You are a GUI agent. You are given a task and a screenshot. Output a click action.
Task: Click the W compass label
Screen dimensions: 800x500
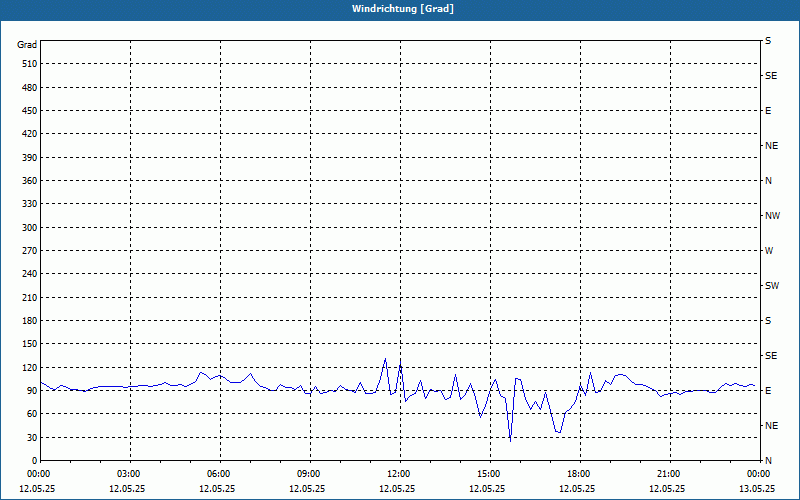pos(769,251)
